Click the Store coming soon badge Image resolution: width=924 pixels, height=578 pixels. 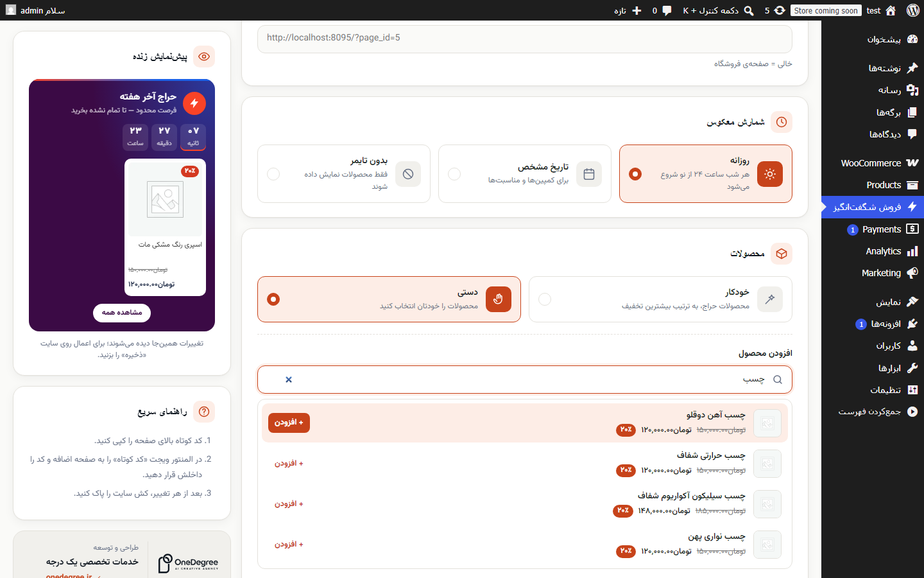tap(826, 10)
